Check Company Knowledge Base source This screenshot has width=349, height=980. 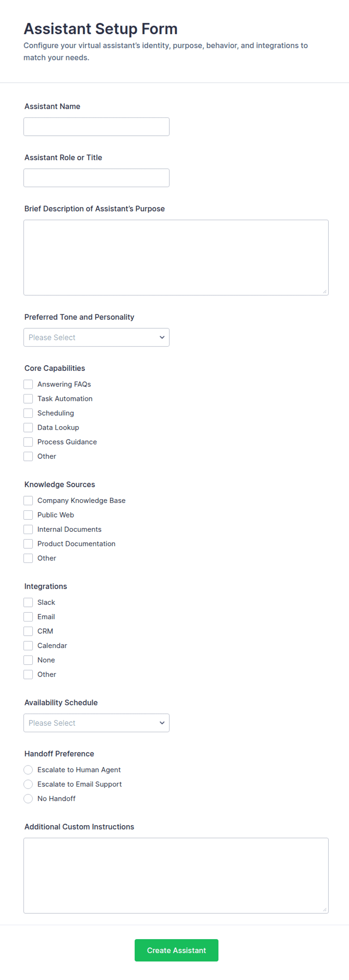click(x=28, y=501)
